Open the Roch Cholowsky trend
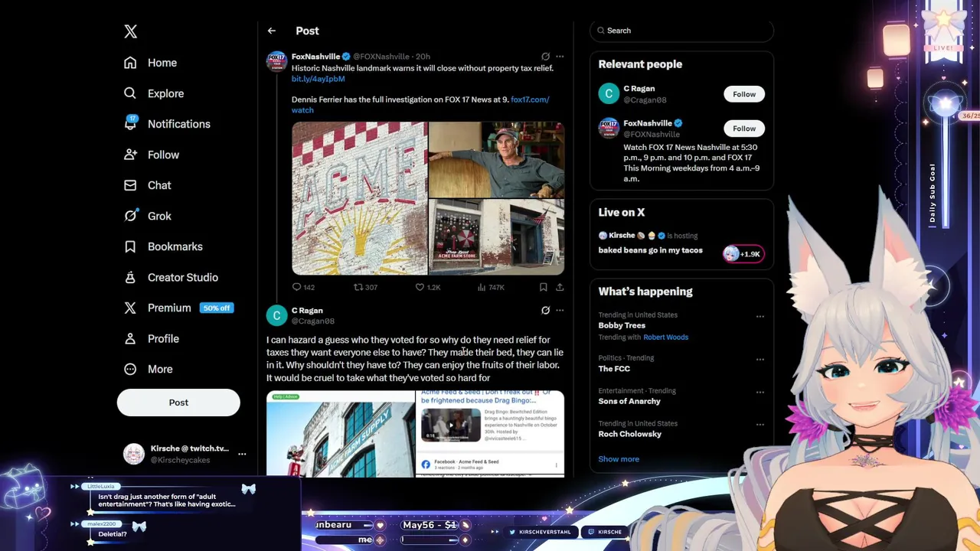 click(x=630, y=434)
